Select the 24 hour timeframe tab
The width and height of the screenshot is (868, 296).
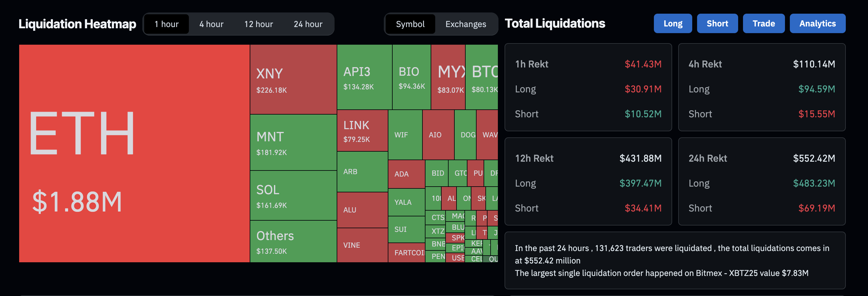pyautogui.click(x=308, y=24)
